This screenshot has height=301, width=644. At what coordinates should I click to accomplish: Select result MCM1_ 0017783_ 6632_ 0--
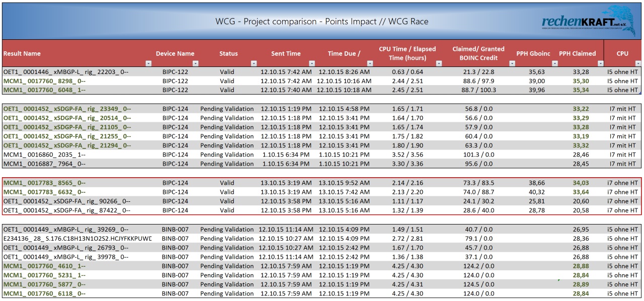[x=44, y=192]
